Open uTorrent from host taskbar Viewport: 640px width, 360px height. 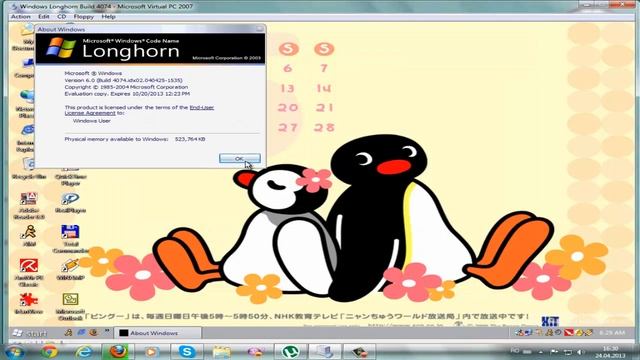click(x=290, y=351)
